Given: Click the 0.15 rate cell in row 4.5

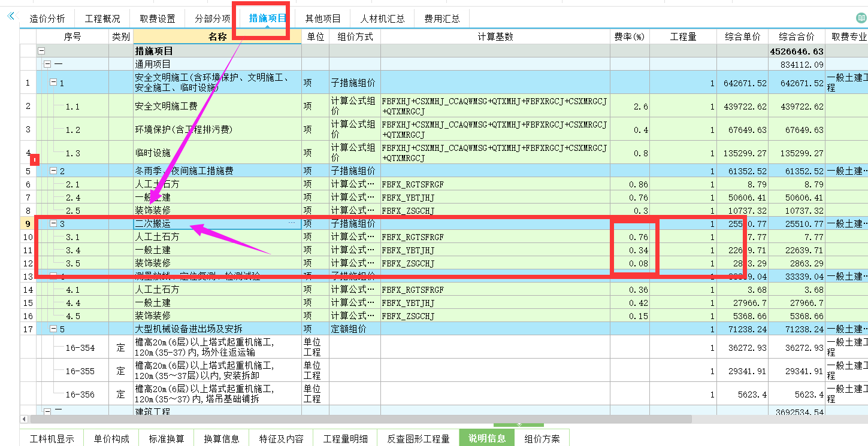Looking at the screenshot, I should point(630,315).
